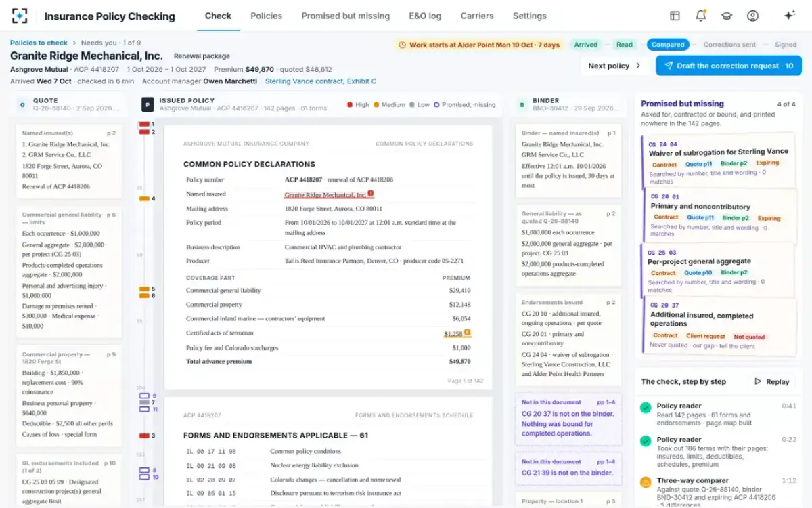812x508 pixels.
Task: Jump to grey marker 7
Action: coord(145,402)
